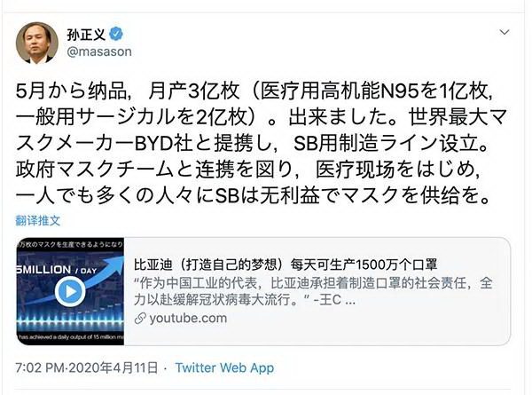The width and height of the screenshot is (532, 395).
Task: Click the date 2020年4月11日
Action: tap(113, 367)
